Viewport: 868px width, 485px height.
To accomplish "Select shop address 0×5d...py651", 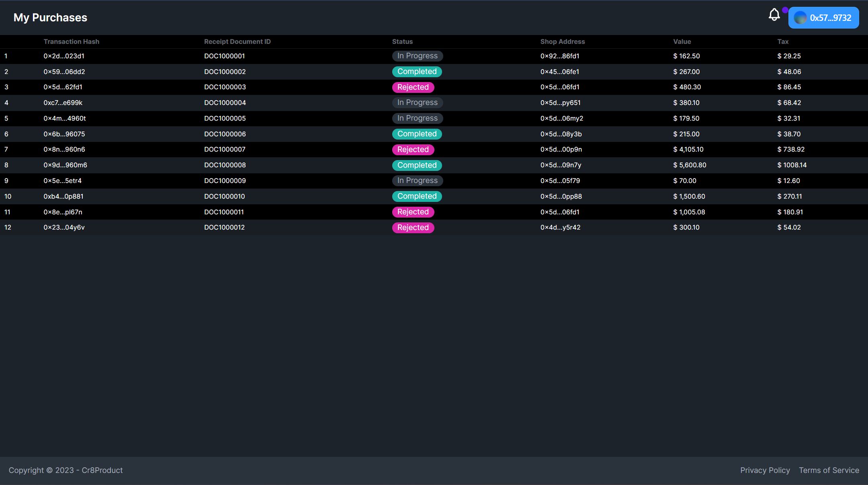I will point(560,103).
